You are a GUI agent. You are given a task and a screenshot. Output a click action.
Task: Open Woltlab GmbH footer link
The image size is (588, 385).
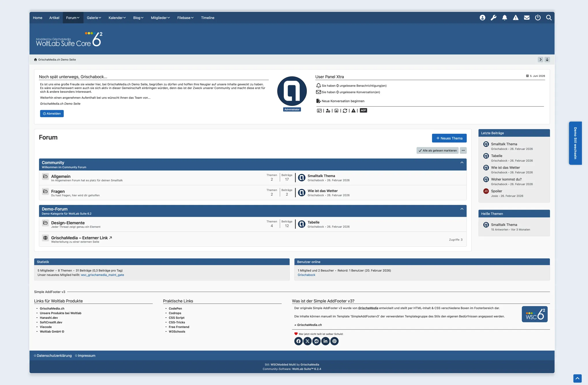tap(52, 331)
